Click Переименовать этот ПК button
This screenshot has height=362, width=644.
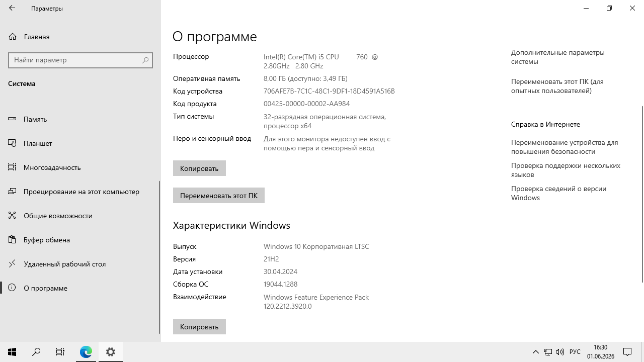pos(219,196)
